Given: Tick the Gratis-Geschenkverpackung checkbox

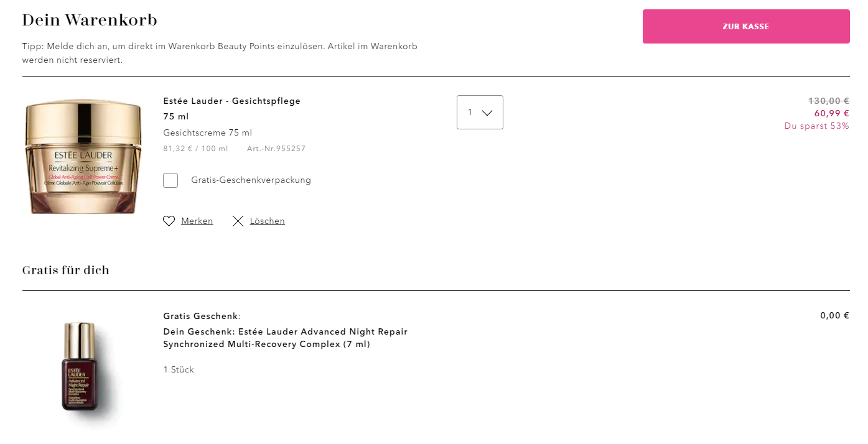Looking at the screenshot, I should click(170, 180).
